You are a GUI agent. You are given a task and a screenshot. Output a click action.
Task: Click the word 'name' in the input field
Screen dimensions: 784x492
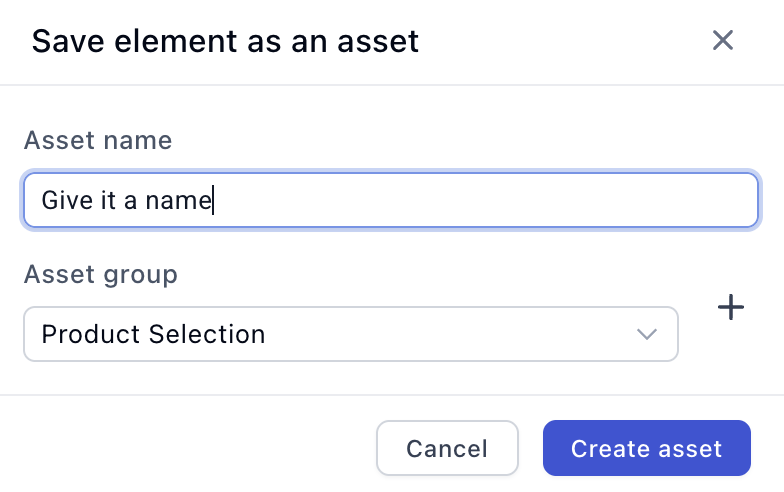pos(179,200)
